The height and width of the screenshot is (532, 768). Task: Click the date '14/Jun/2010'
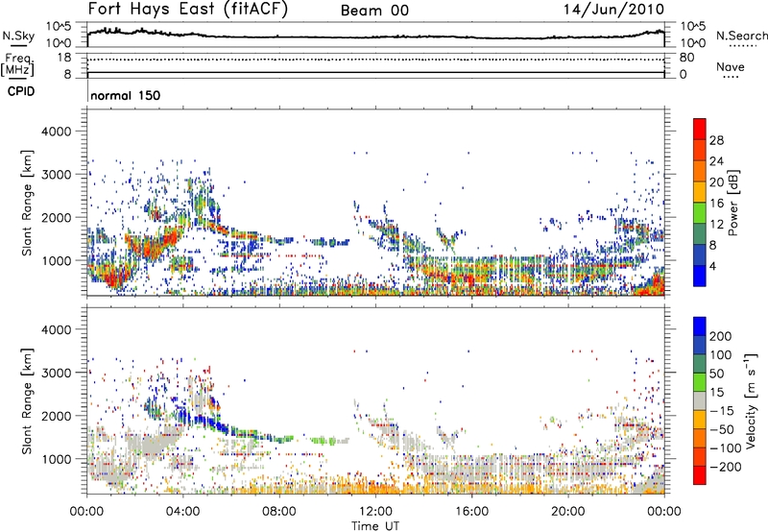(613, 10)
